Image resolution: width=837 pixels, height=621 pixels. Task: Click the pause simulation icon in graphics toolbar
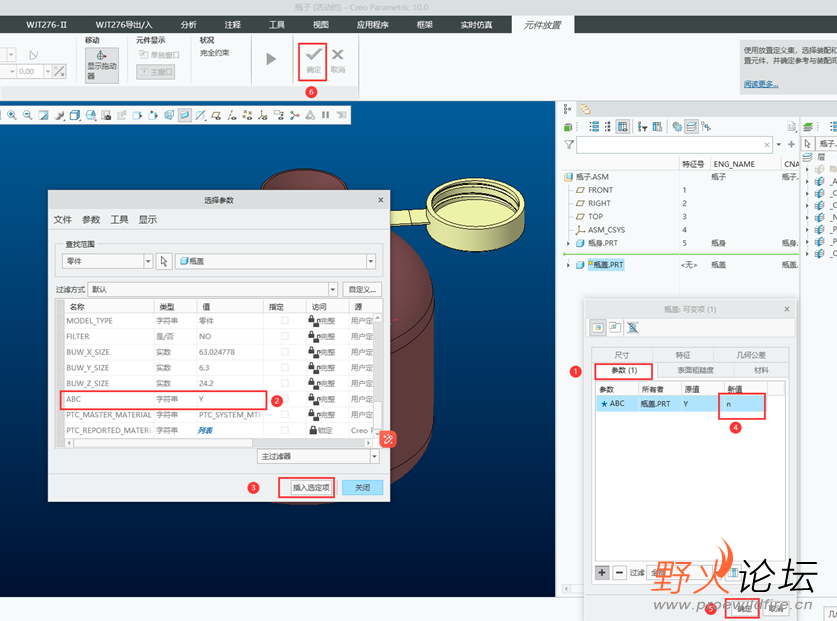(326, 115)
